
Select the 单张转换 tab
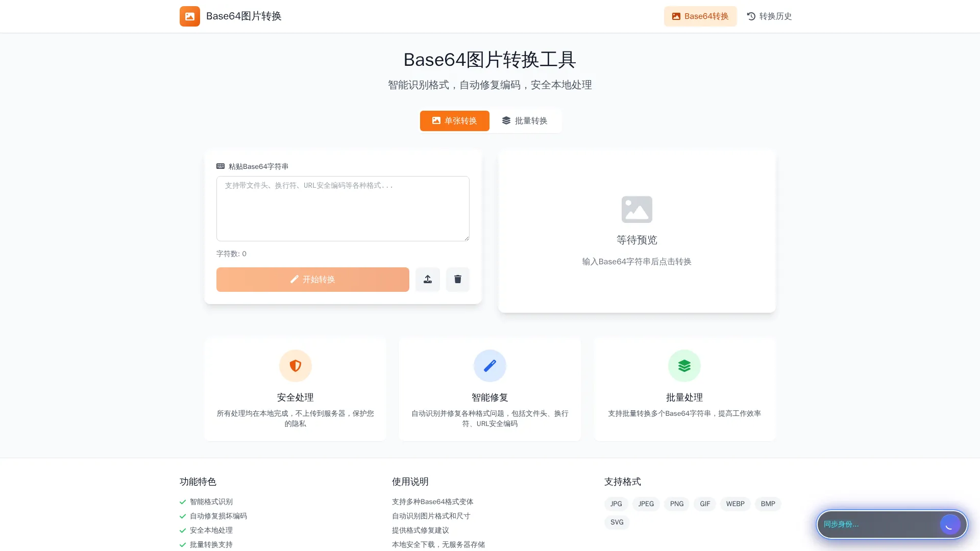click(x=454, y=121)
